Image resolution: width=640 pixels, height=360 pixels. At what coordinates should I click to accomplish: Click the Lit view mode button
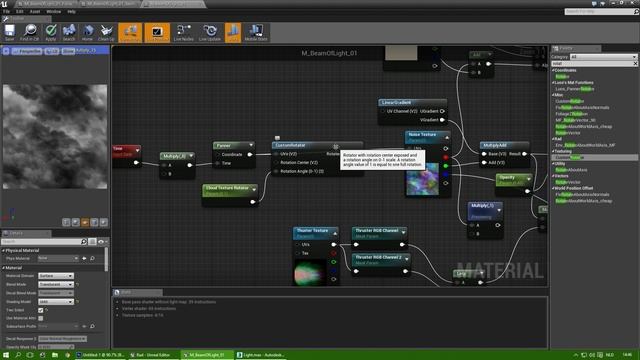click(52, 51)
